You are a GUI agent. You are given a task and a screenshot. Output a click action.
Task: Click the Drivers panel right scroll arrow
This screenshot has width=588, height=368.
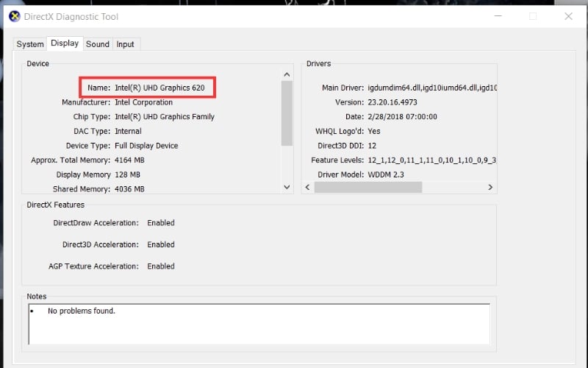coord(490,188)
